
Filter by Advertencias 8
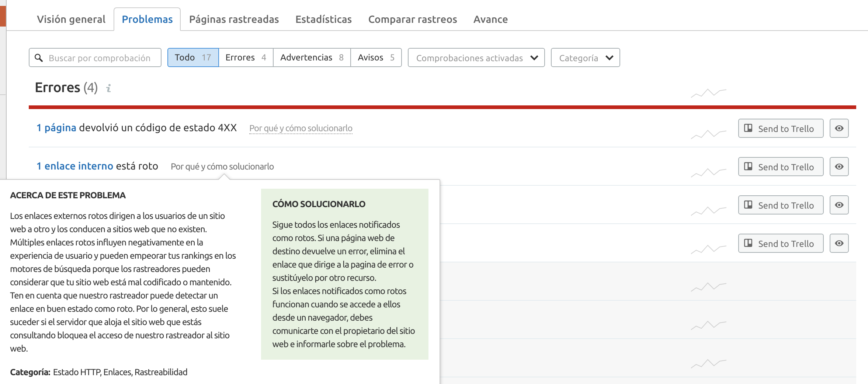312,57
